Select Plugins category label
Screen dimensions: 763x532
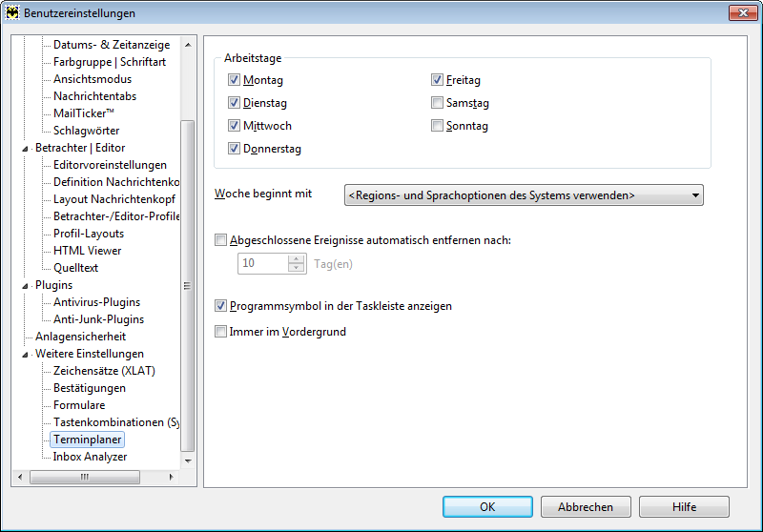point(53,285)
